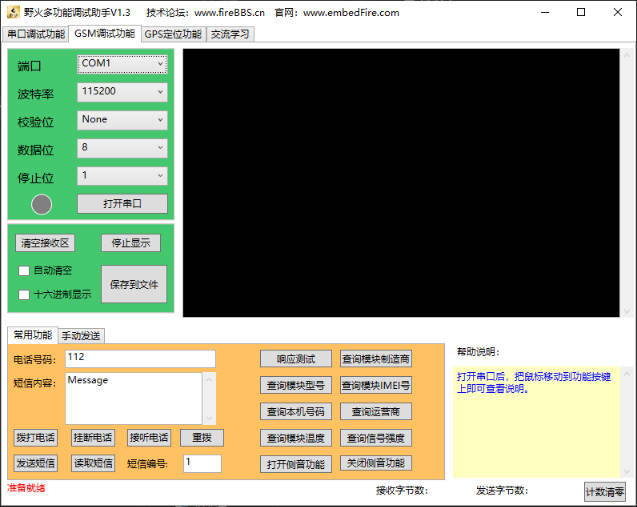The image size is (637, 507).
Task: Click the yellow 帮助说明 help text box
Action: (537, 422)
